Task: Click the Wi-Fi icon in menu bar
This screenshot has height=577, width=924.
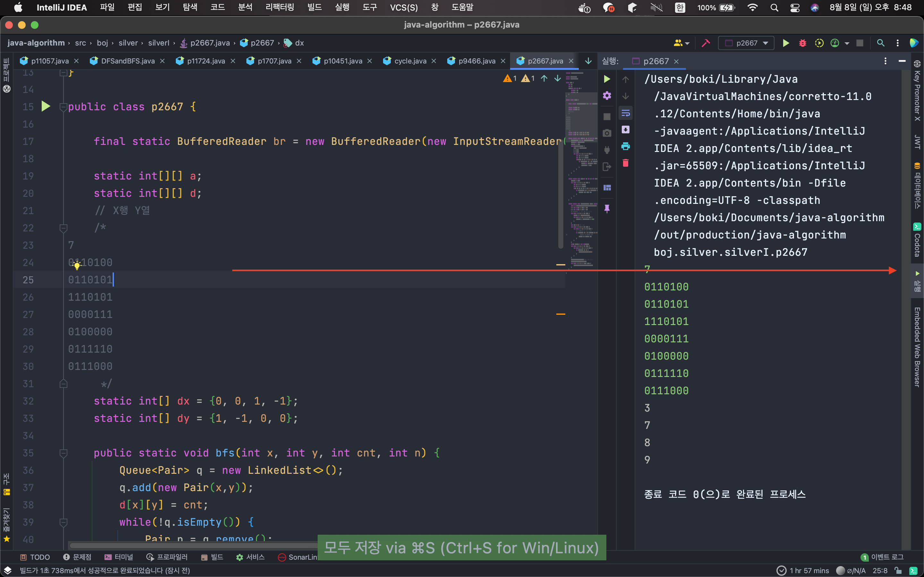Action: coord(752,7)
